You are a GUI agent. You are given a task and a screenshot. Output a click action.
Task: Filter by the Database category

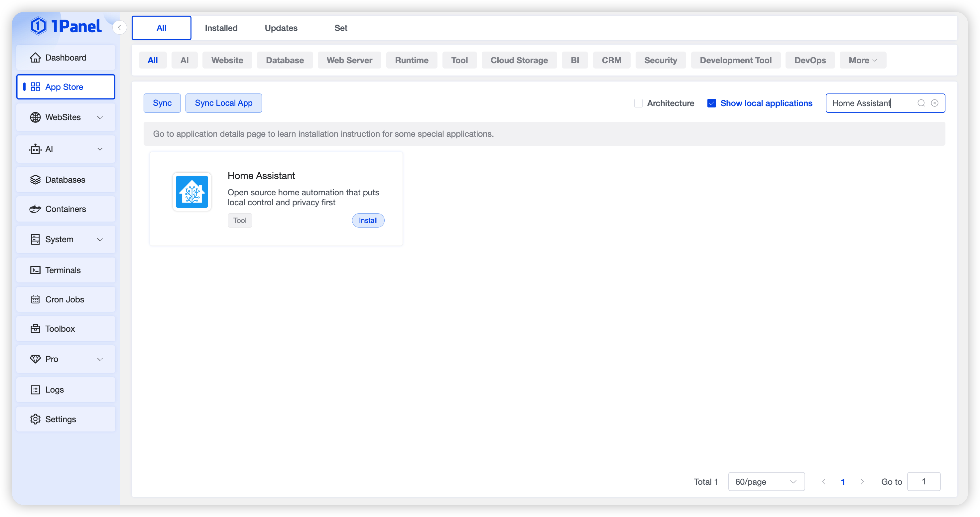(x=285, y=60)
